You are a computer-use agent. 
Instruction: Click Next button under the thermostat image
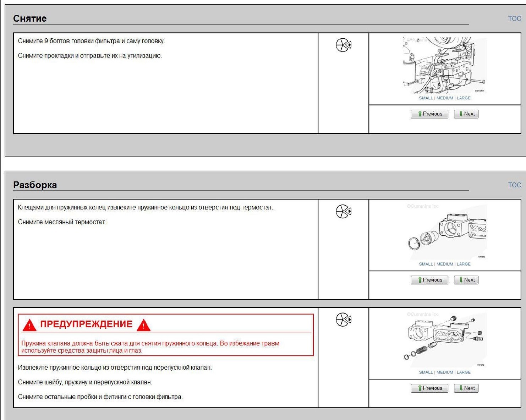point(466,280)
